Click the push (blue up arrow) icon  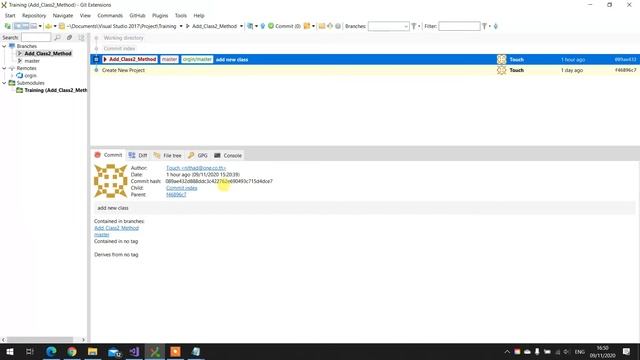coord(263,26)
